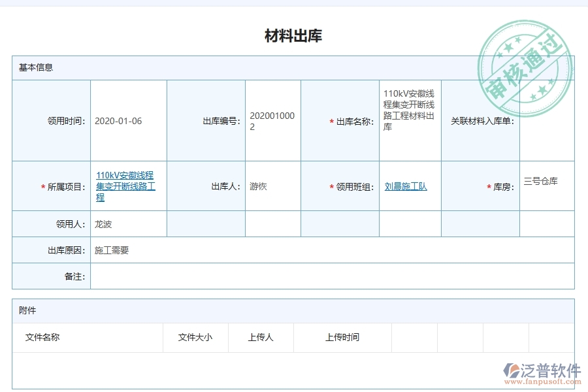The image size is (588, 392).
Task: Click the 出库原因 field showing 施工需要
Action: pos(111,250)
